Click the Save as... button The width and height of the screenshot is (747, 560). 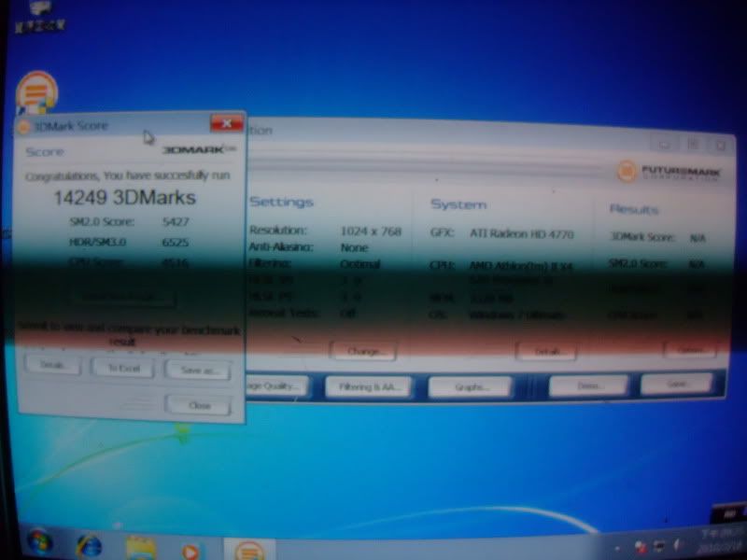tap(198, 370)
